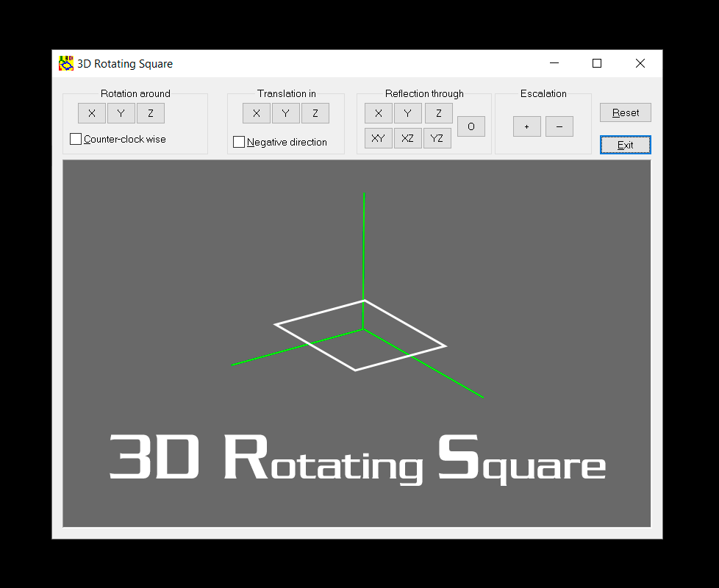Scale up with Escalation plus button
719x588 pixels.
[527, 126]
